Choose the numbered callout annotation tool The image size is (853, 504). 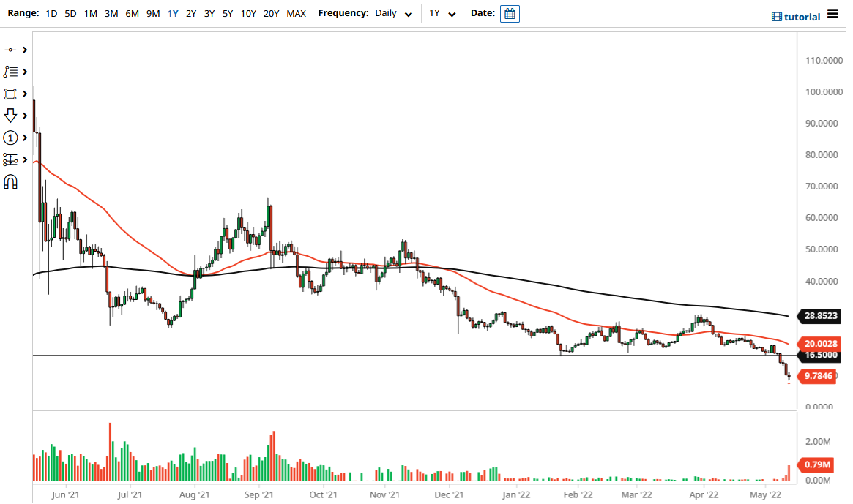10,138
